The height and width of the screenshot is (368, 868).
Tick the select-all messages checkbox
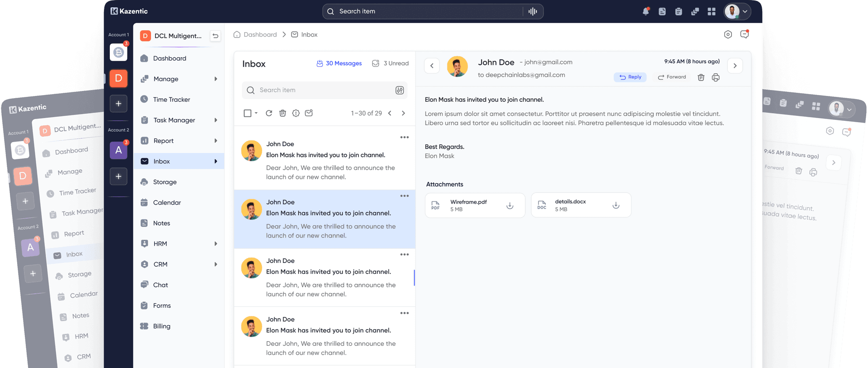tap(247, 113)
